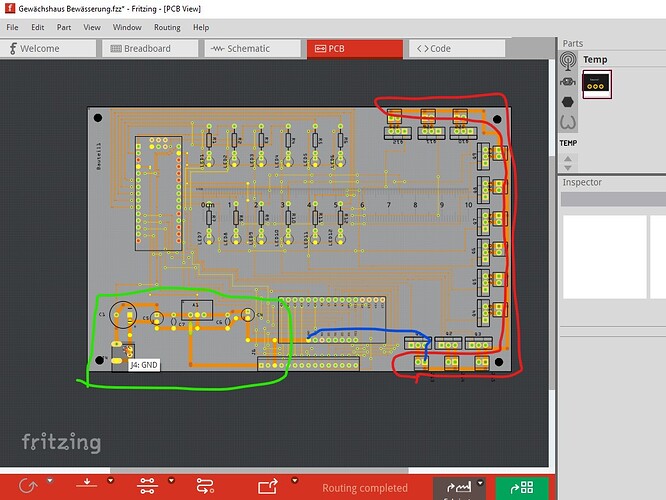Select LED1 on the PCB
The image size is (666, 500).
(209, 160)
